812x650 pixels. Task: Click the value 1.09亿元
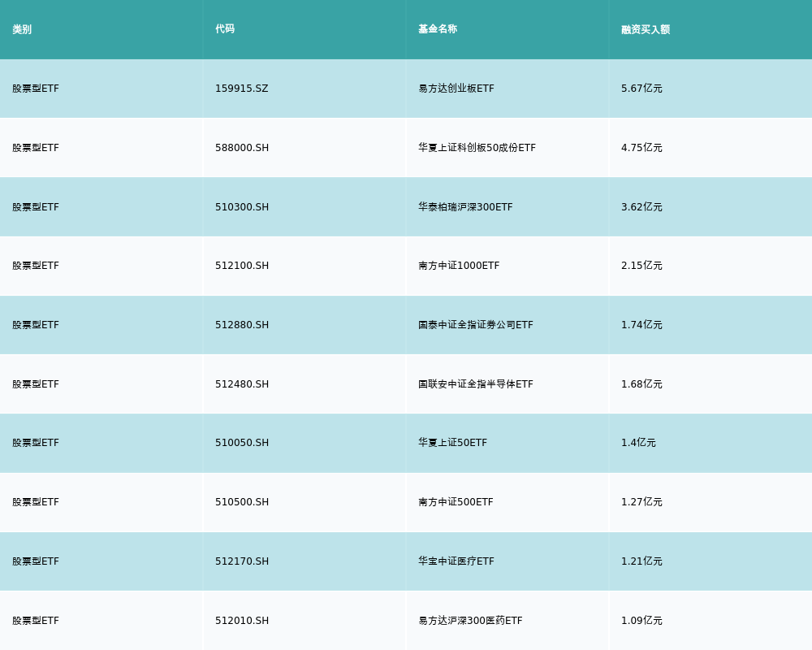[x=641, y=621]
